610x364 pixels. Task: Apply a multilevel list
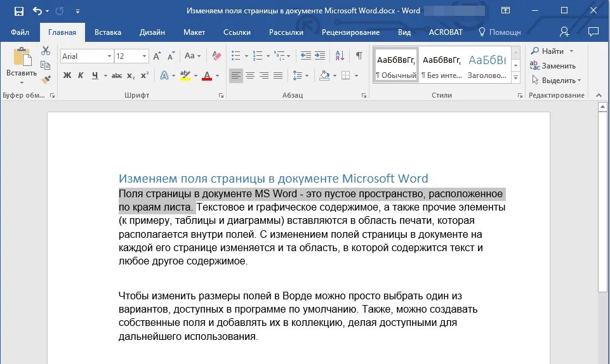(x=279, y=56)
